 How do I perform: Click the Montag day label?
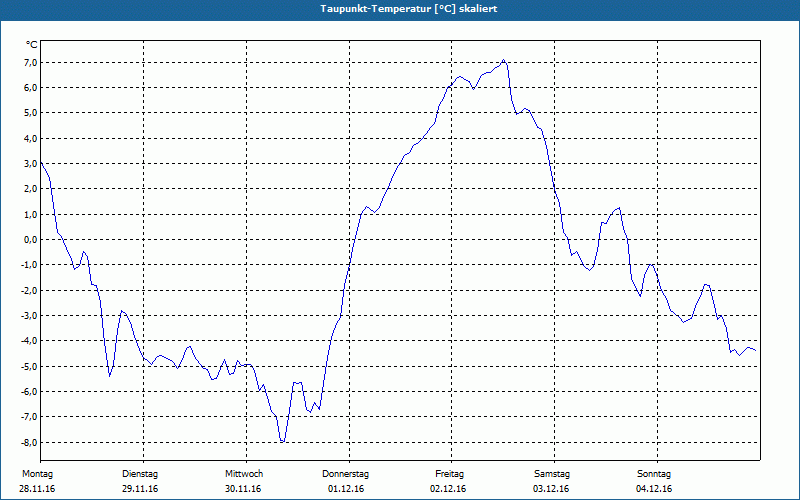point(37,474)
